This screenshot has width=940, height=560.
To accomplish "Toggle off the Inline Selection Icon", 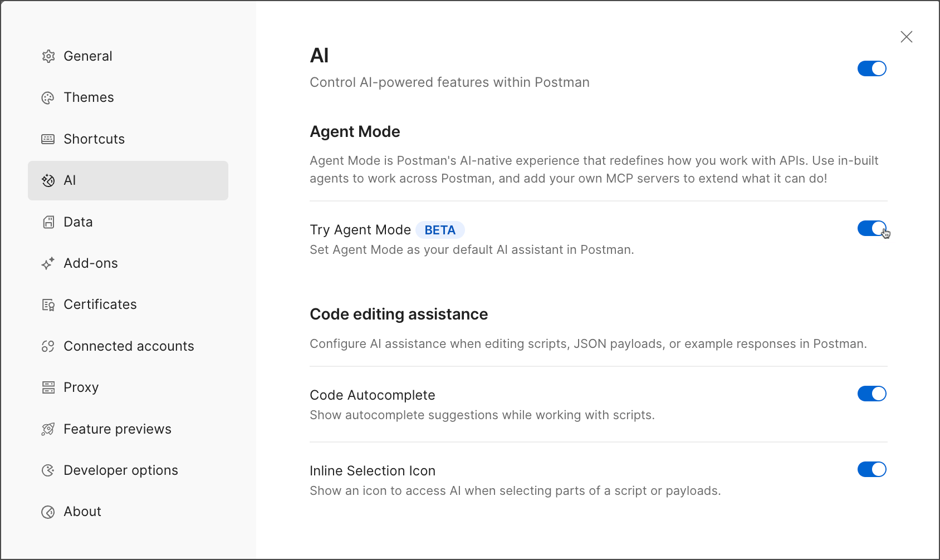I will [872, 469].
